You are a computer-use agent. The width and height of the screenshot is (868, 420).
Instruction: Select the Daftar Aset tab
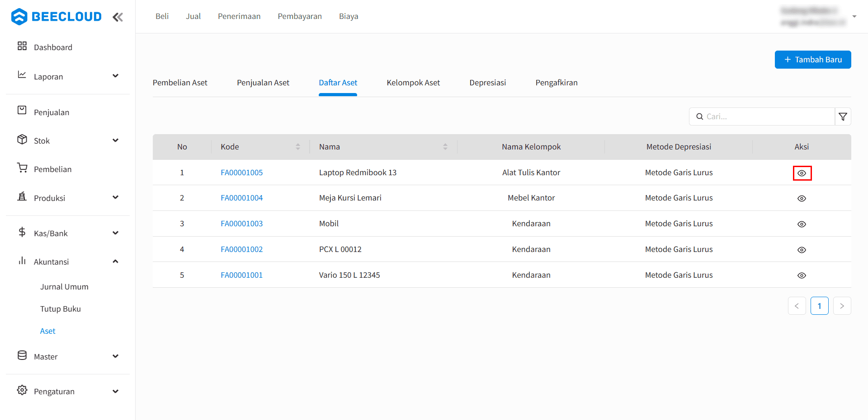[x=338, y=83]
